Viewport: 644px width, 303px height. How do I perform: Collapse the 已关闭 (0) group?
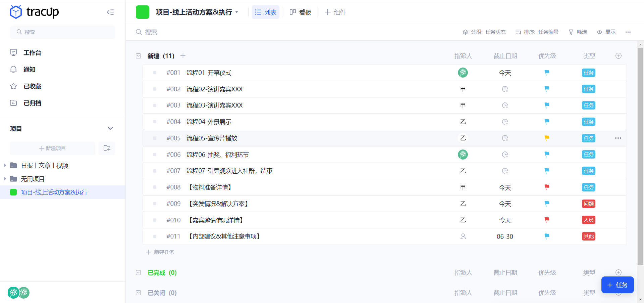[x=139, y=293]
